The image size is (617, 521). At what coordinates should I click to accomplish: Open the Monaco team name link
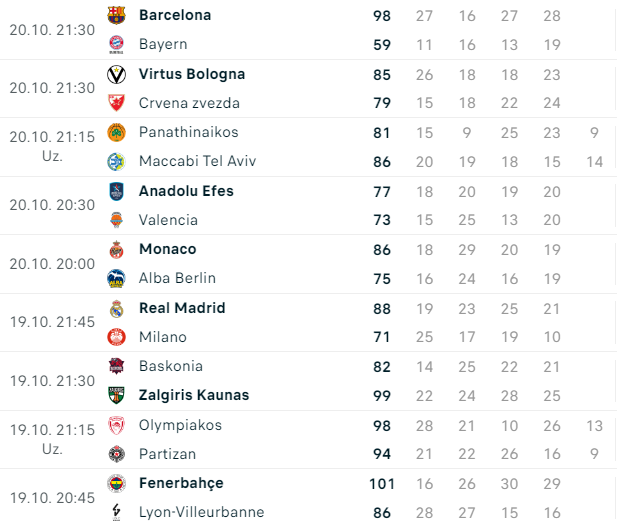pyautogui.click(x=168, y=249)
